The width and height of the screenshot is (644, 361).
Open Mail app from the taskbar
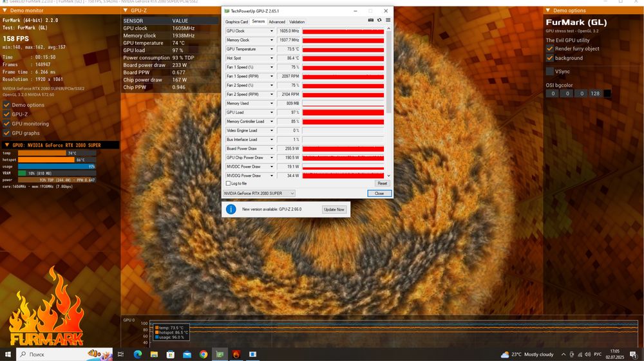click(x=187, y=354)
